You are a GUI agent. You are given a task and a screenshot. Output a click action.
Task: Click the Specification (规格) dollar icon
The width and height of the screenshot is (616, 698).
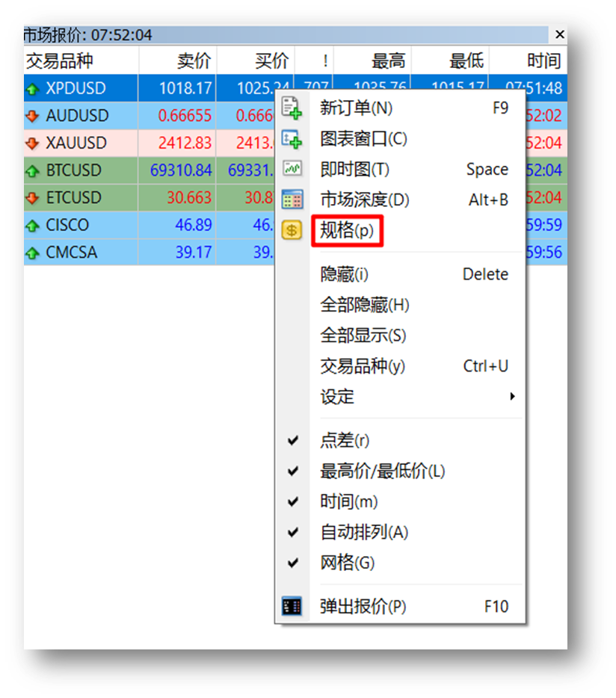[x=292, y=230]
